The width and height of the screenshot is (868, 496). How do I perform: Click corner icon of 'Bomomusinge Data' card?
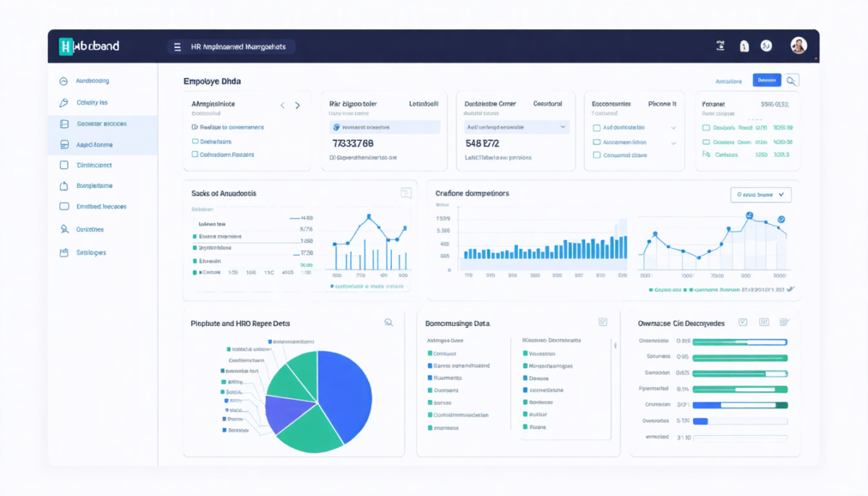(x=603, y=322)
